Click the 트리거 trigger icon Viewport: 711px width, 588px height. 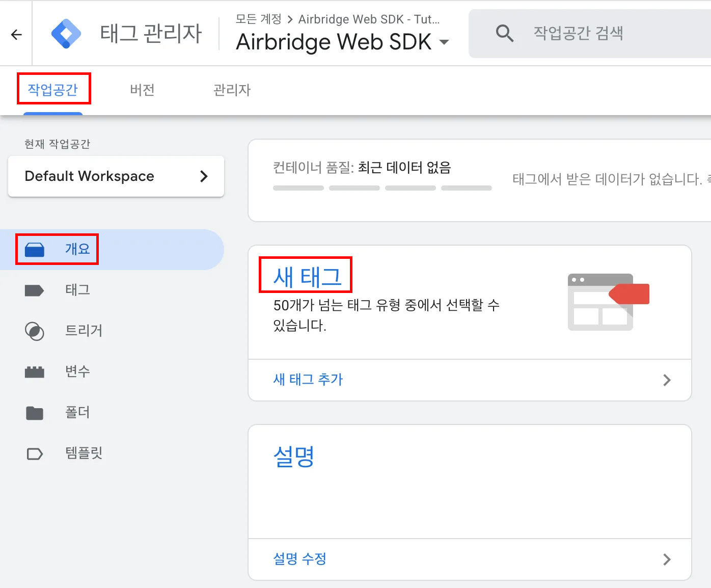point(35,331)
